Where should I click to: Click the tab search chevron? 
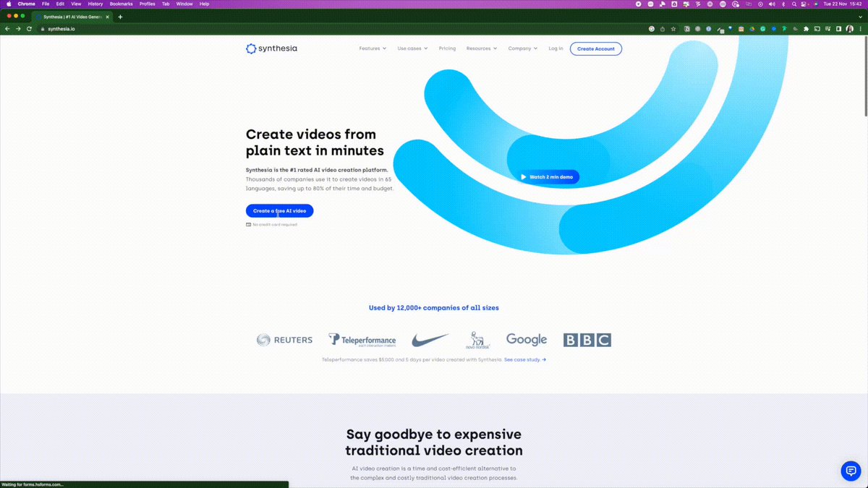(861, 17)
